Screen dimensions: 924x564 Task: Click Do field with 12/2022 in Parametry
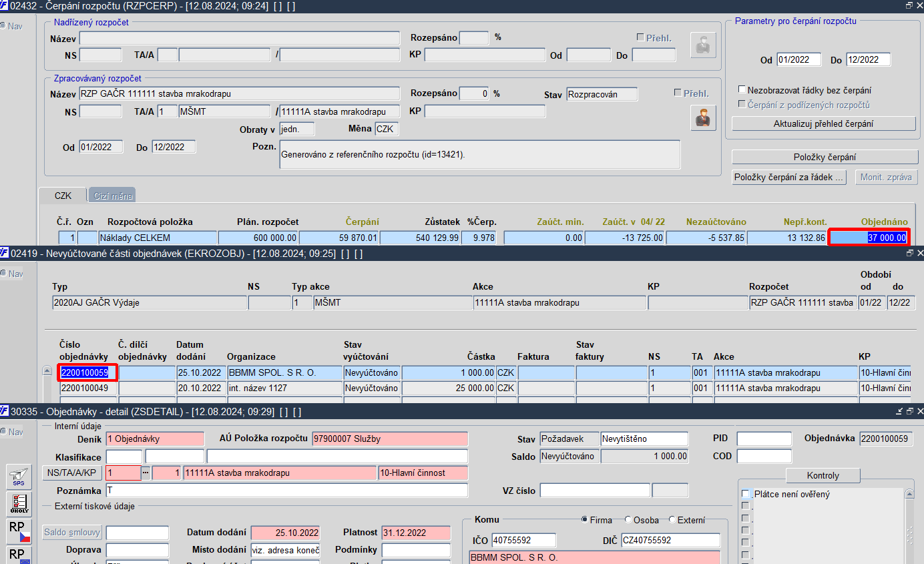(x=868, y=59)
